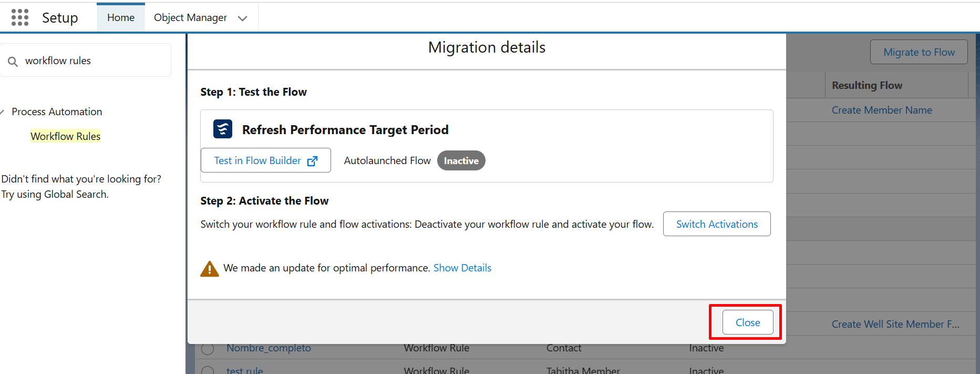
Task: Open the Object Manager tab
Action: [190, 17]
